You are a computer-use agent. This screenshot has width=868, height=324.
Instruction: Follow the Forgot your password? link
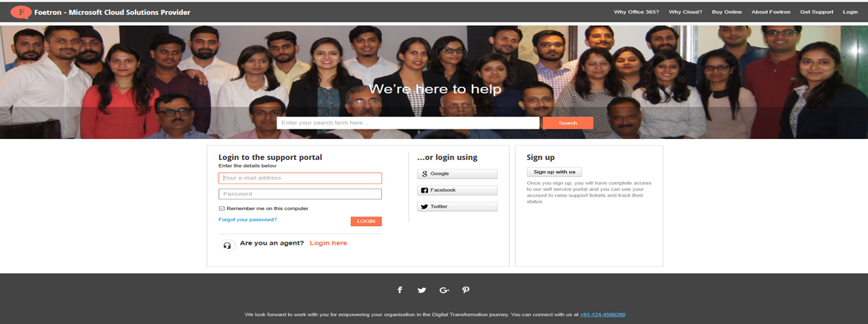(248, 220)
